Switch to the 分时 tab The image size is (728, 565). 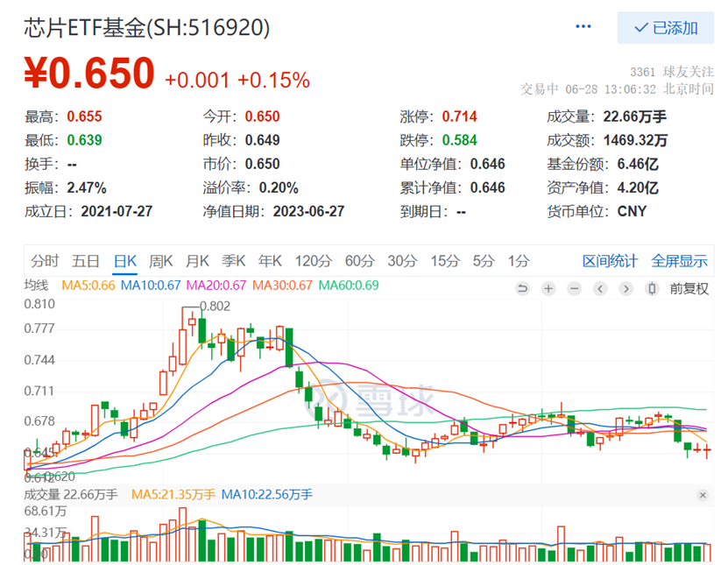point(45,261)
